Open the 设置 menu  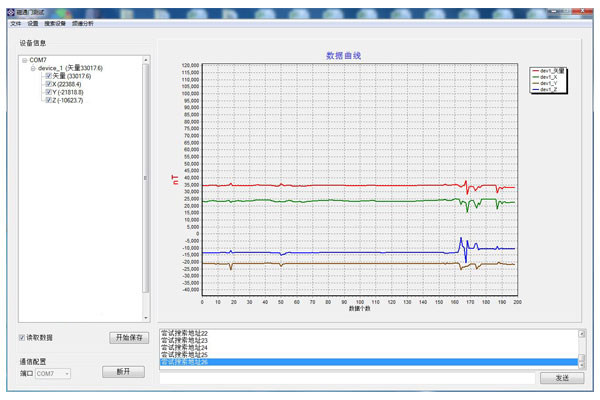[33, 22]
